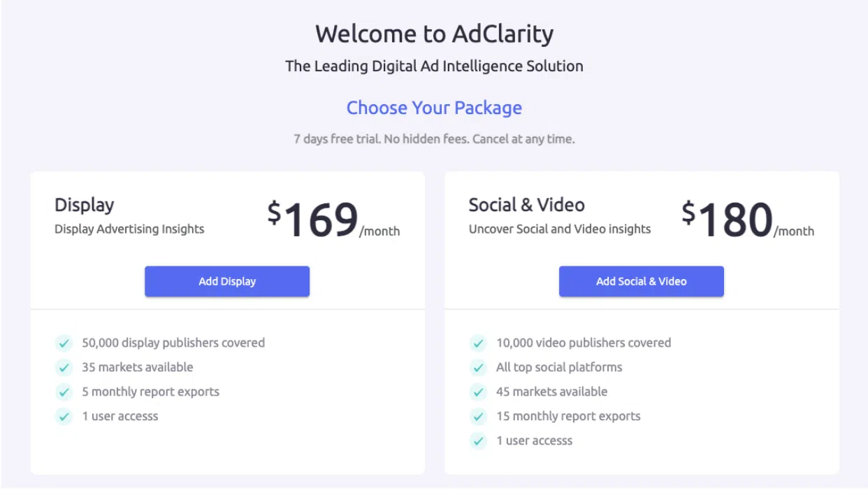Click checkmark icon beside 50,000 display publishers covered
The image size is (868, 495).
(64, 343)
